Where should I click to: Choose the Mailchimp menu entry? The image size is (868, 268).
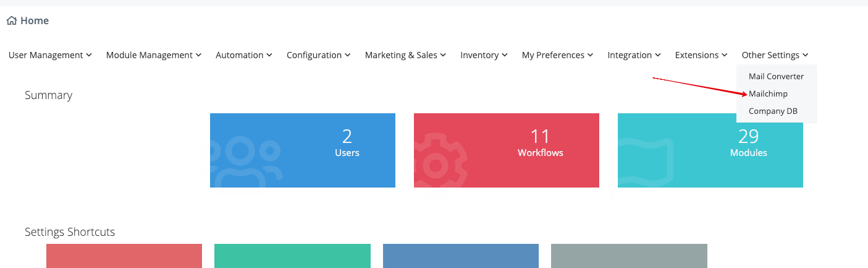[768, 94]
